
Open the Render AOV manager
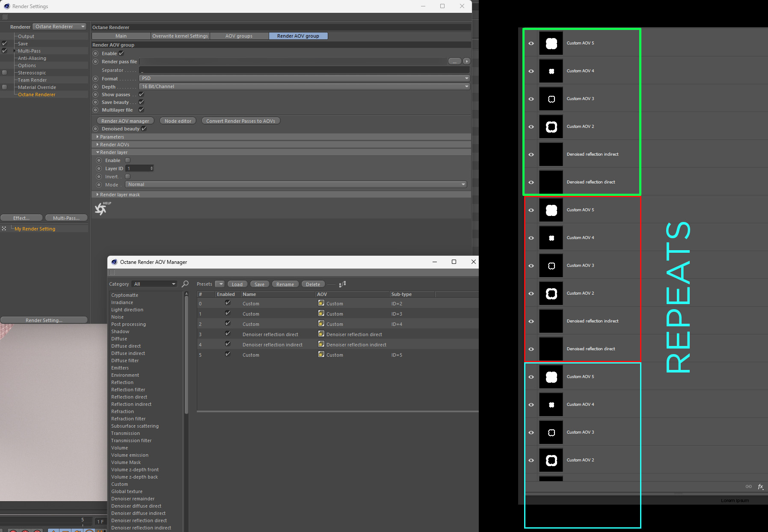coord(125,121)
